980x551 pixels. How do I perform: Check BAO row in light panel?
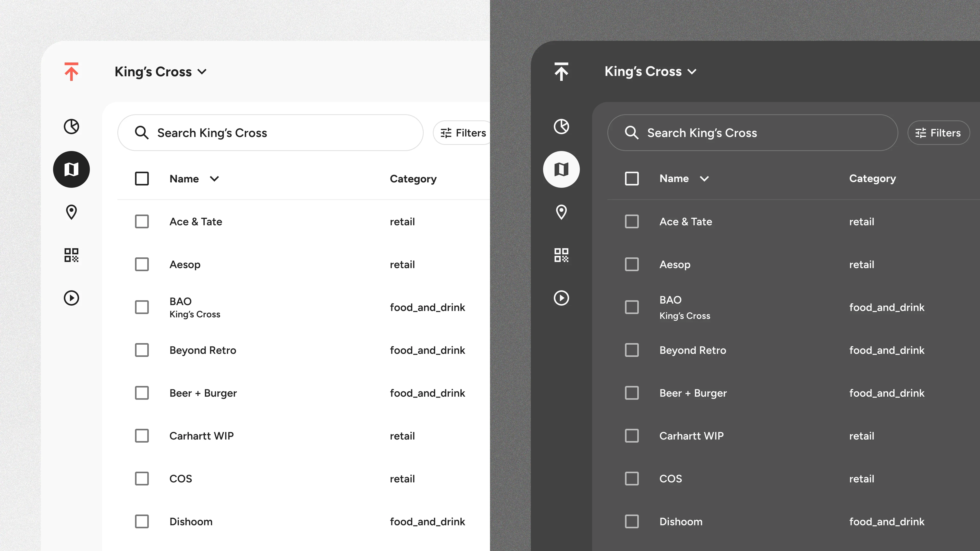pyautogui.click(x=142, y=307)
